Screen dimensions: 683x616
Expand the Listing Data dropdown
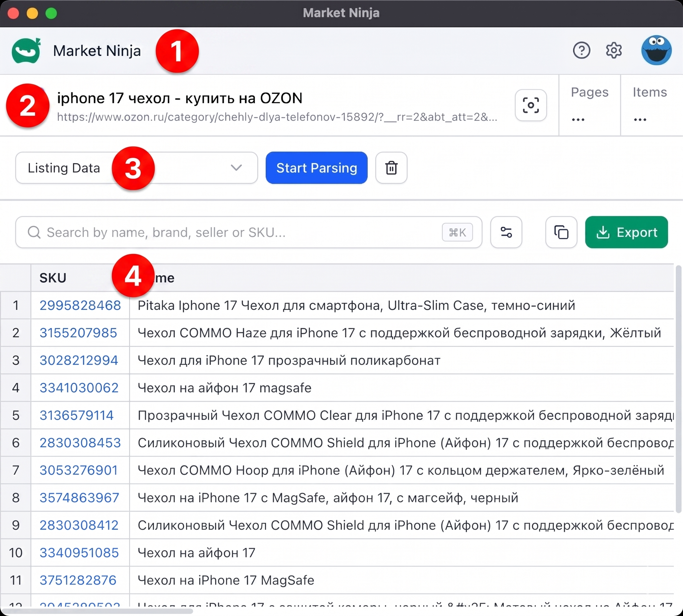click(x=136, y=168)
